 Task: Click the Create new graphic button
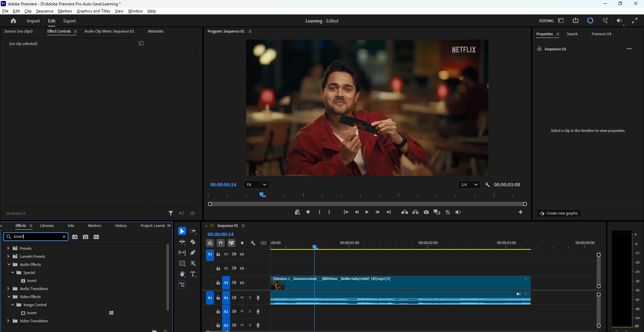[x=559, y=213]
